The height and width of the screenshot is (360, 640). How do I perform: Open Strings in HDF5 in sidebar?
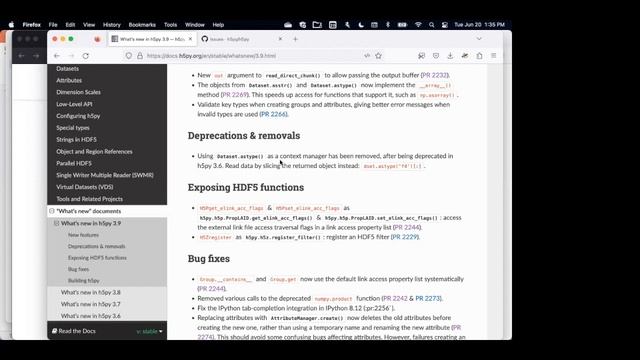point(76,140)
